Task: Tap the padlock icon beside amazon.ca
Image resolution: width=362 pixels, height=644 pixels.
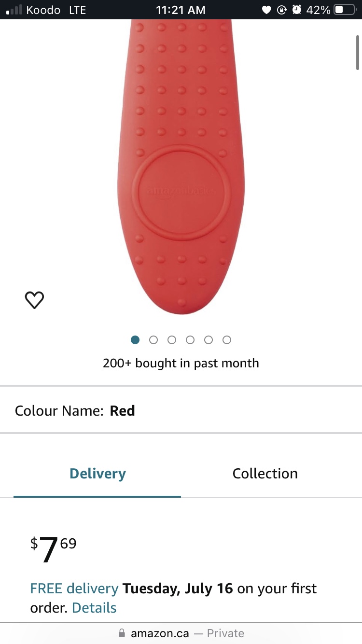Action: 122,633
